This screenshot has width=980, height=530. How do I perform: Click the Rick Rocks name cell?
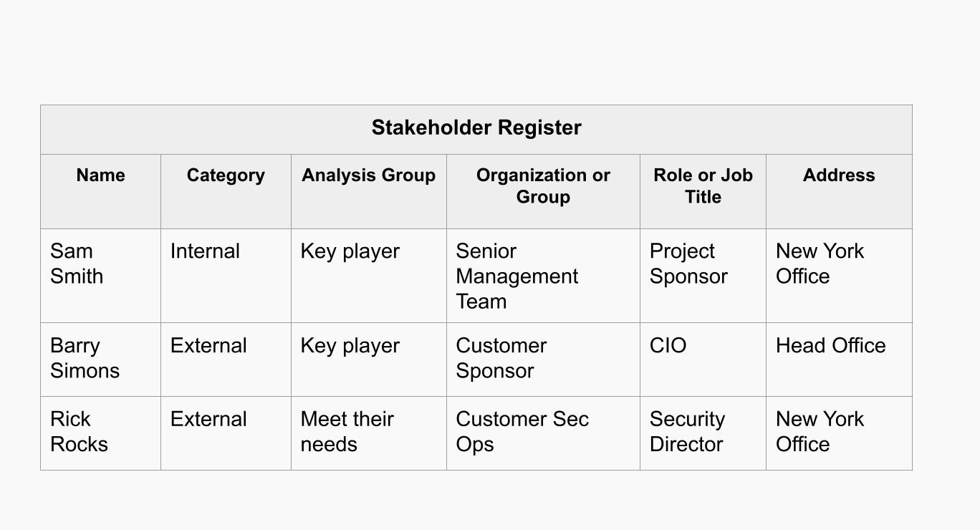point(79,432)
